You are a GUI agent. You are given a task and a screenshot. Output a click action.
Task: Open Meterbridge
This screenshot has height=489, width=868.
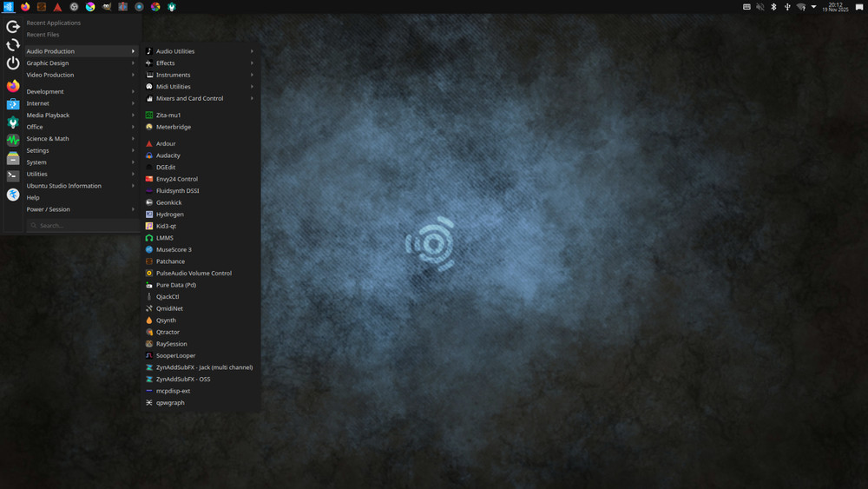tap(201, 127)
